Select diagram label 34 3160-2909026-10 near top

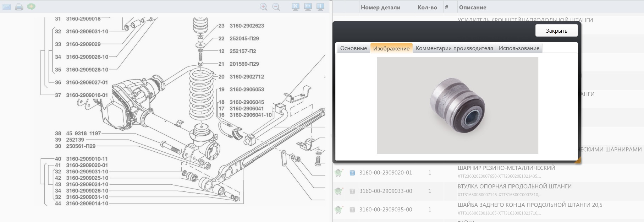[x=82, y=57]
